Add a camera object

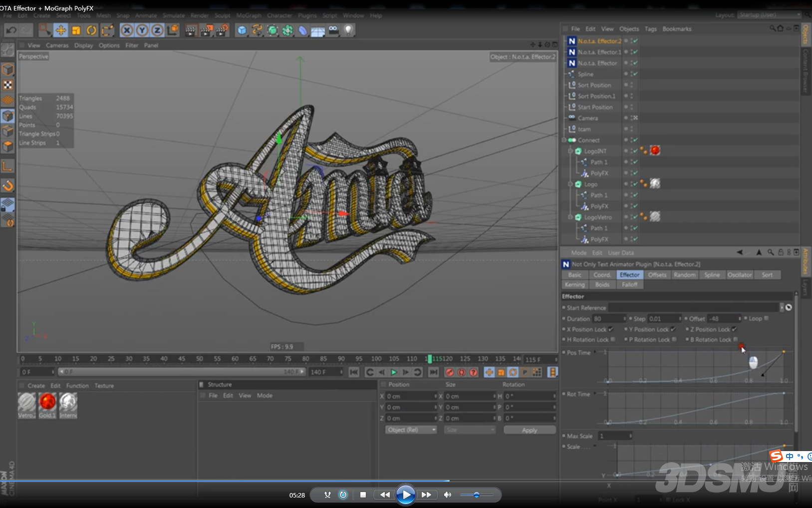coord(333,30)
